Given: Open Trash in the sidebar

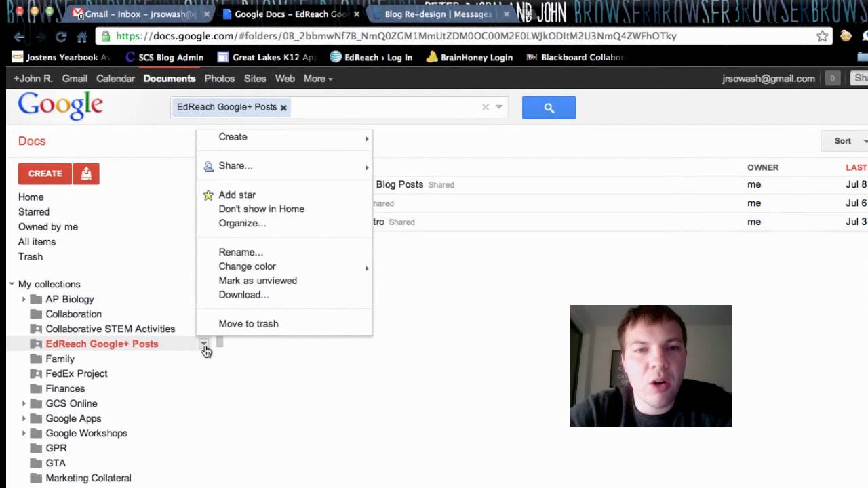Looking at the screenshot, I should [x=31, y=256].
